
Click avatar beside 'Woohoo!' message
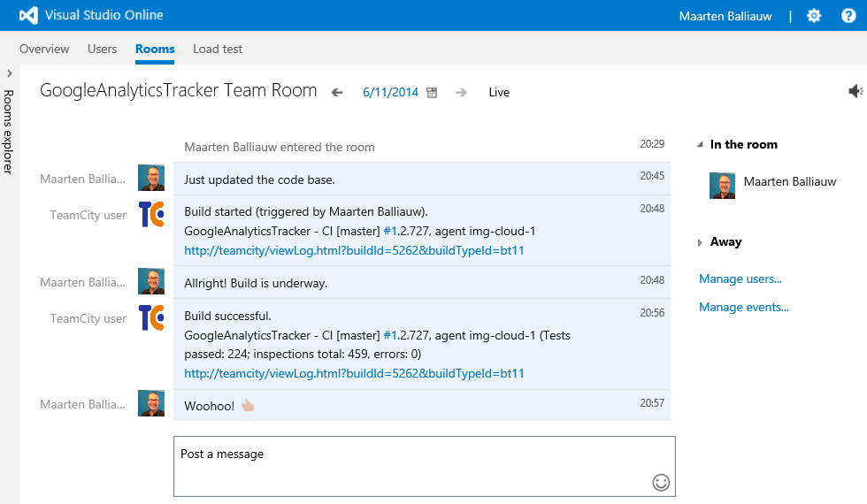pos(151,403)
